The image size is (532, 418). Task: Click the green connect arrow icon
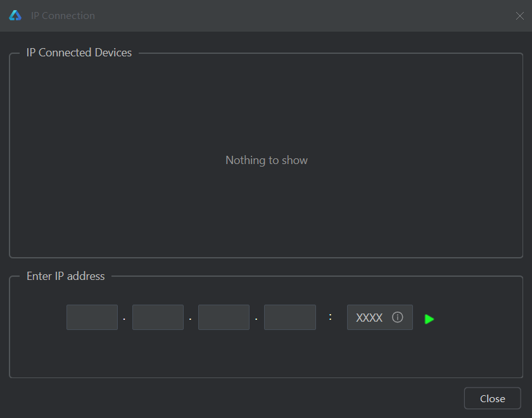(x=429, y=319)
